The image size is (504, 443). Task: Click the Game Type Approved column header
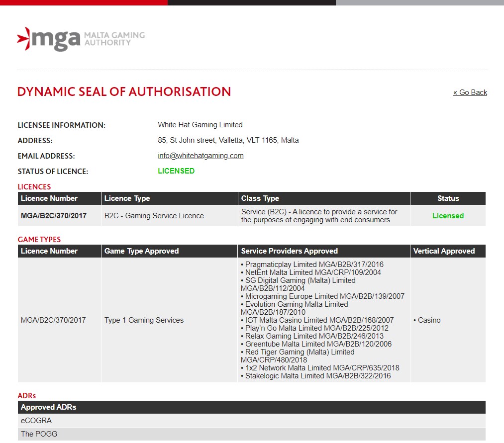(169, 251)
